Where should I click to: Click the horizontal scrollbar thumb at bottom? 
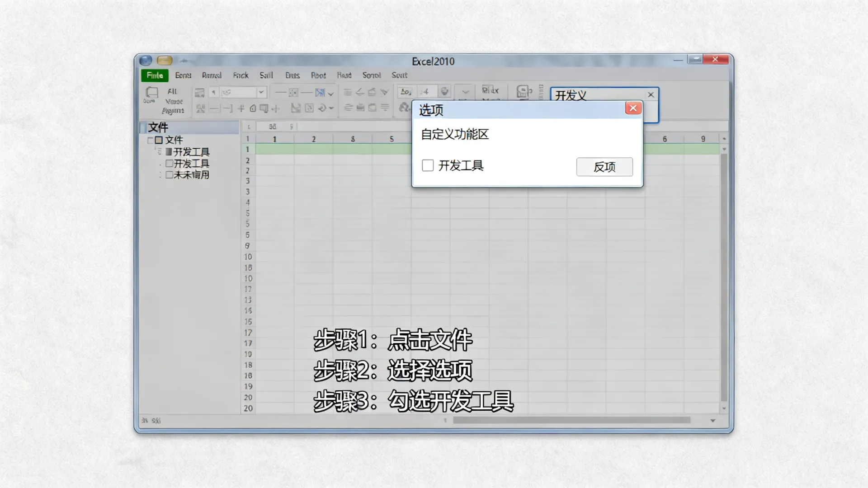571,420
